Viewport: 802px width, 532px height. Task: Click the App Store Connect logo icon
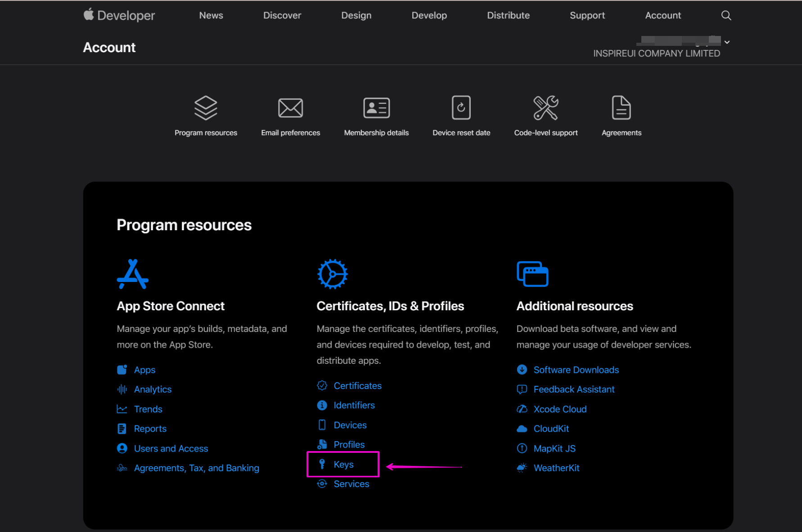coord(132,274)
